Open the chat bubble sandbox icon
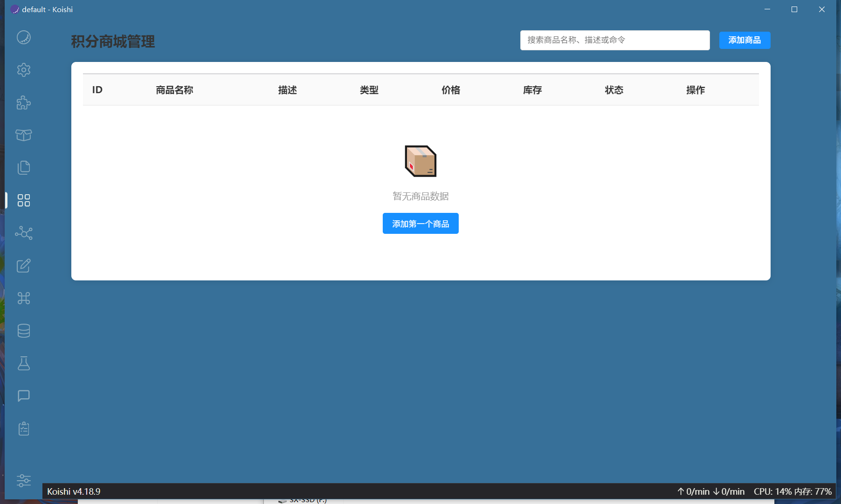Screen dimensions: 841x504 24,396
